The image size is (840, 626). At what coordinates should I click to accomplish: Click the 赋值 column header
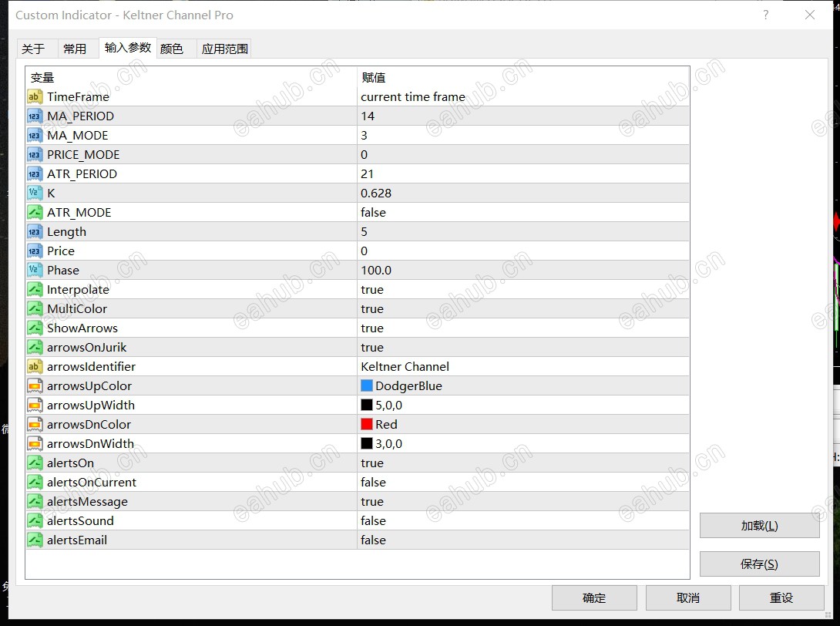pyautogui.click(x=374, y=78)
